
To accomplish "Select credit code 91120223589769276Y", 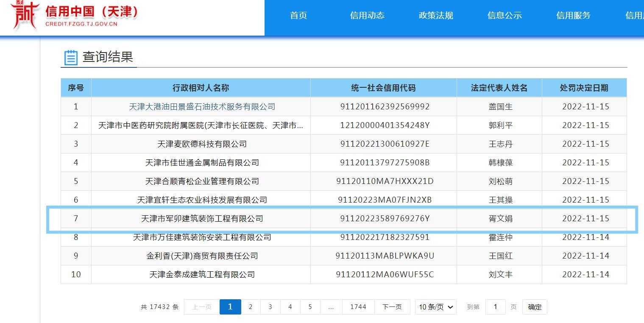I will pyautogui.click(x=385, y=219).
